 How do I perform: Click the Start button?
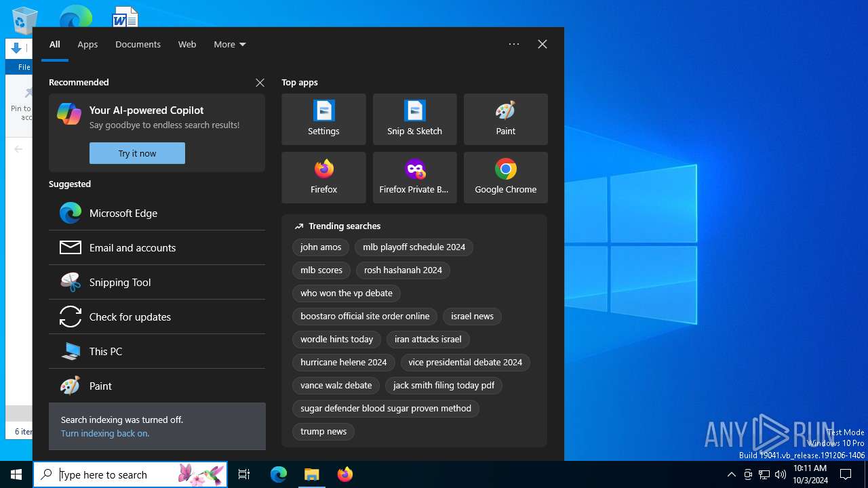[x=16, y=474]
